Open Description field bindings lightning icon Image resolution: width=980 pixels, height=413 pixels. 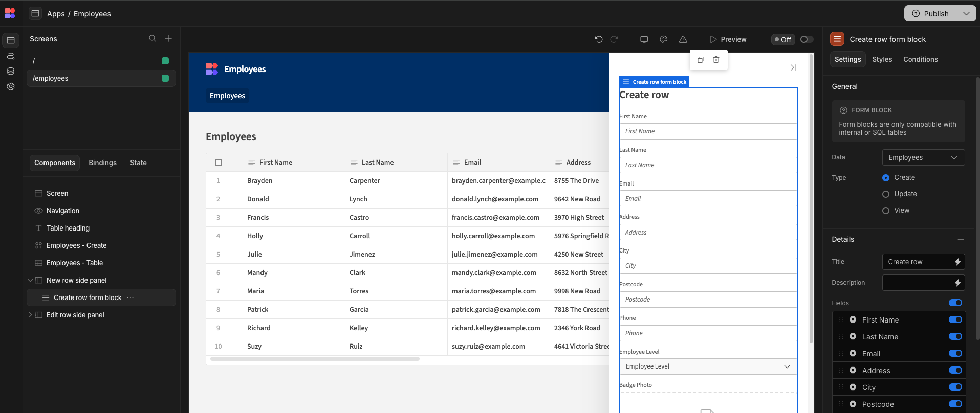point(957,283)
